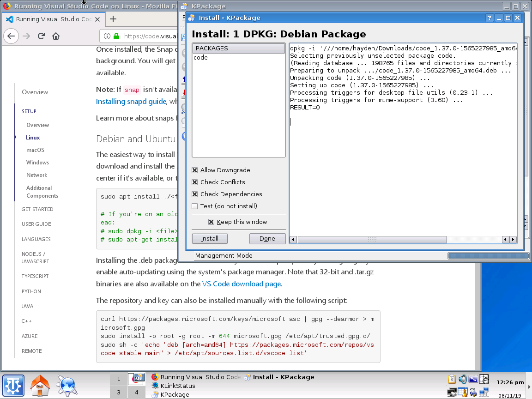Select the top Overview sidebar link
The height and width of the screenshot is (399, 532).
click(x=35, y=92)
